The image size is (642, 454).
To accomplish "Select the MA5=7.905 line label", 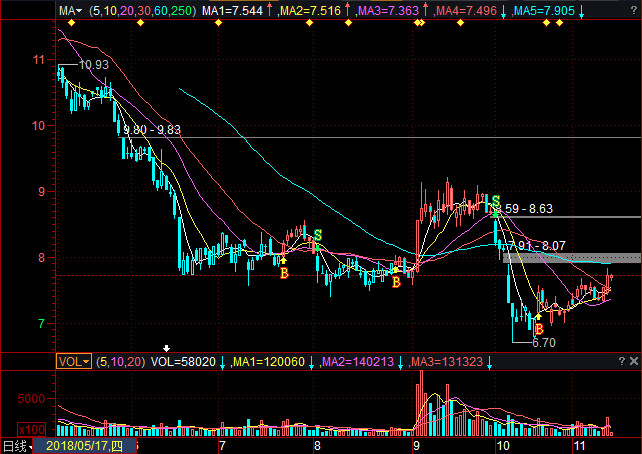I will 544,11.
